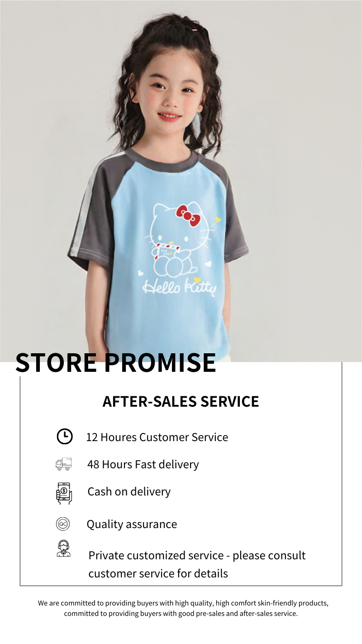Click the STORE PROMISE heading
This screenshot has width=362, height=644.
click(x=116, y=362)
